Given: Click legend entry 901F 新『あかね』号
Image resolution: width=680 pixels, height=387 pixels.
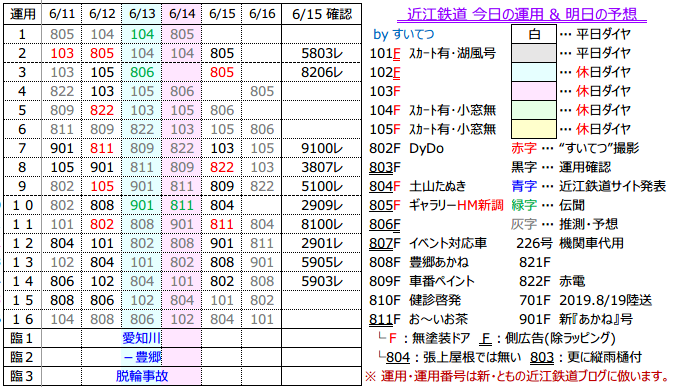Looking at the screenshot, I should [x=576, y=319].
